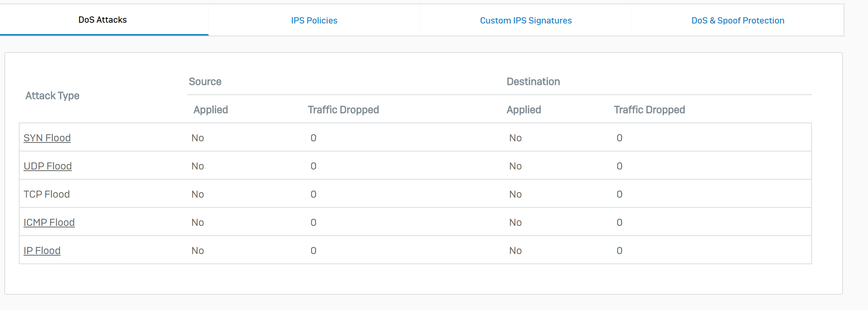Open the IP Flood link
Screen dimensions: 868x310
[x=42, y=251]
